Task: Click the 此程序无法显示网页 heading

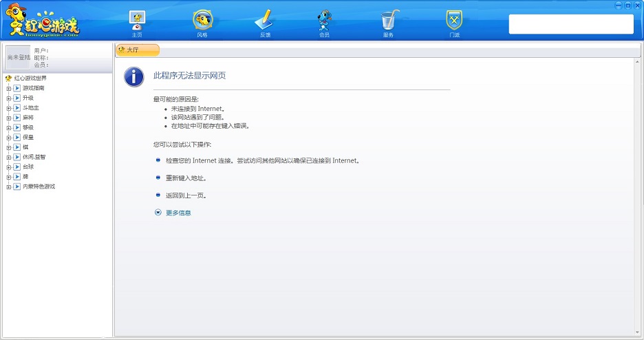Action: click(x=189, y=76)
